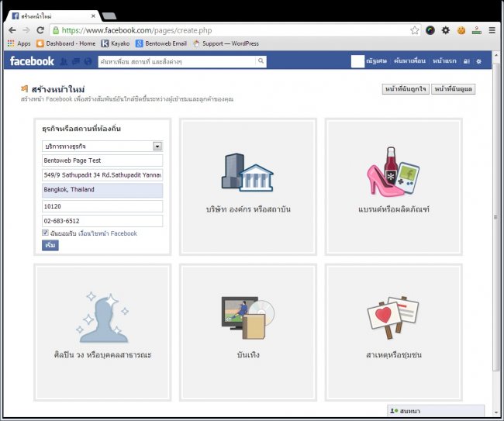Reload the page with the refresh button
The width and height of the screenshot is (504, 421).
point(40,30)
